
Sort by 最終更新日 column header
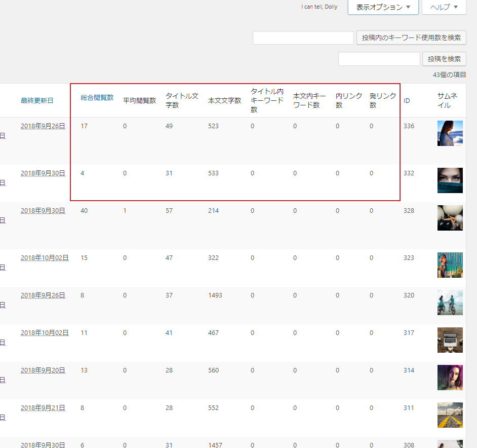tap(37, 100)
